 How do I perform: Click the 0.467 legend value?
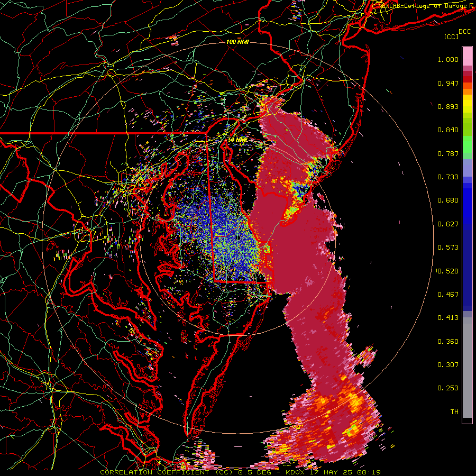click(x=448, y=295)
